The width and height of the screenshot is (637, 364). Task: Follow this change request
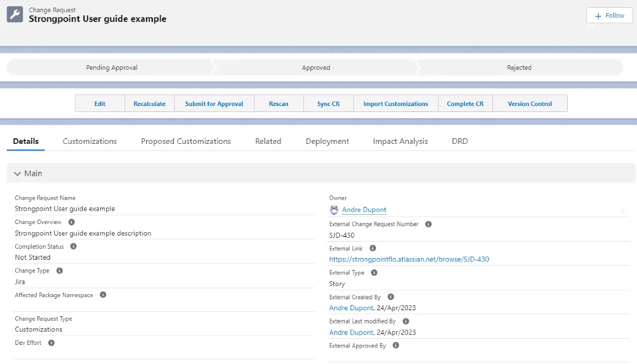pyautogui.click(x=610, y=15)
